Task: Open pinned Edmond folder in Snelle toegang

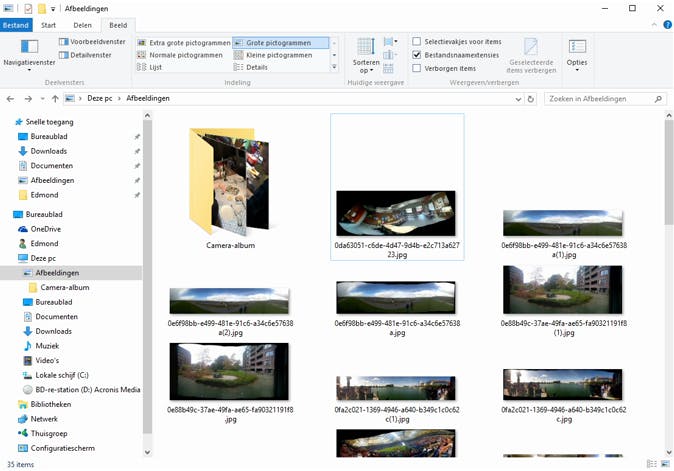Action: coord(44,195)
